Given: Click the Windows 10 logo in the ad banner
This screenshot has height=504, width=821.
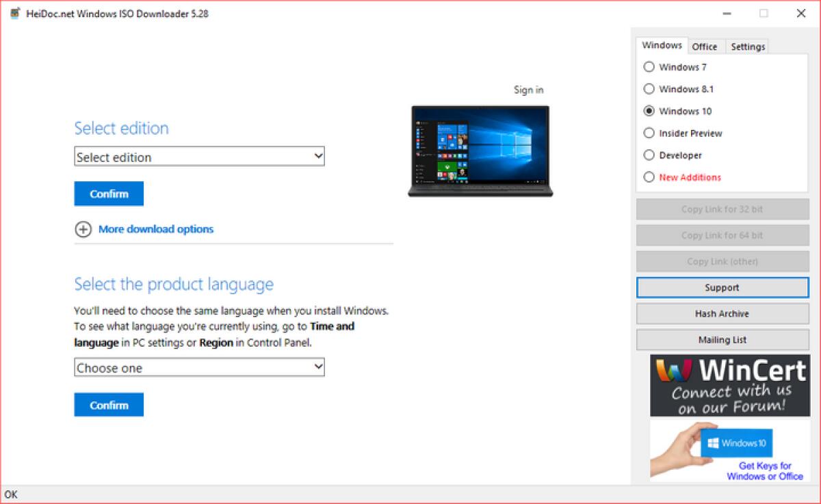Looking at the screenshot, I should click(x=736, y=442).
